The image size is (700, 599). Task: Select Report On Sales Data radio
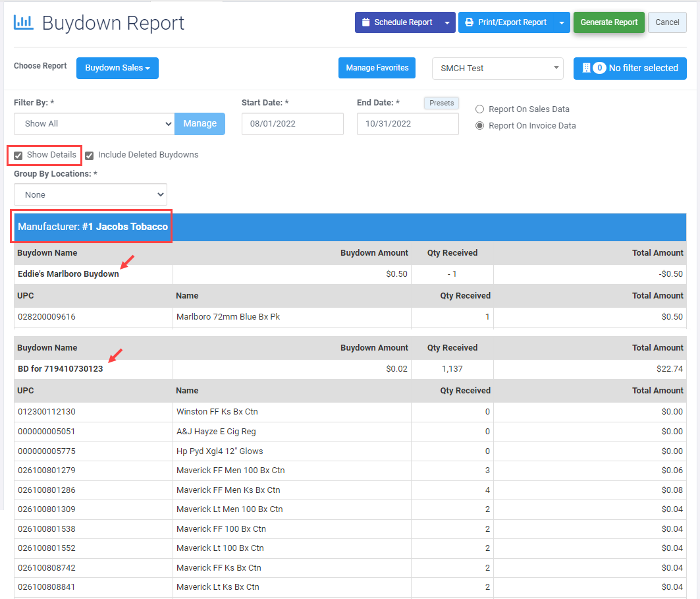(479, 109)
